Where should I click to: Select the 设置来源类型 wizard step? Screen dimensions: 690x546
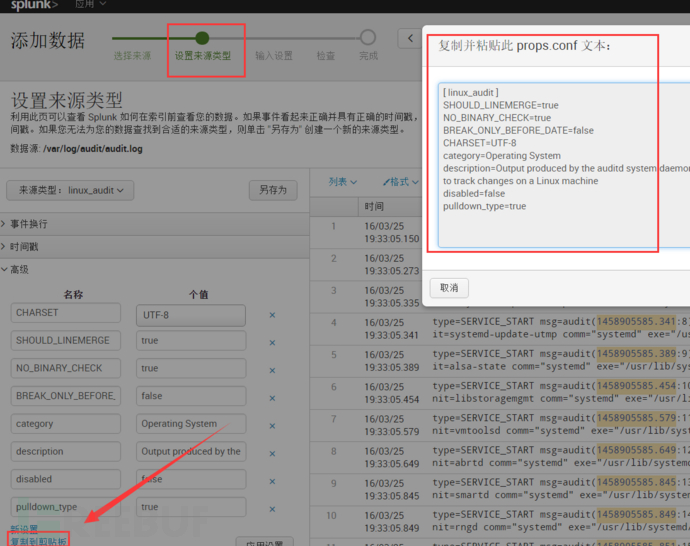click(203, 56)
